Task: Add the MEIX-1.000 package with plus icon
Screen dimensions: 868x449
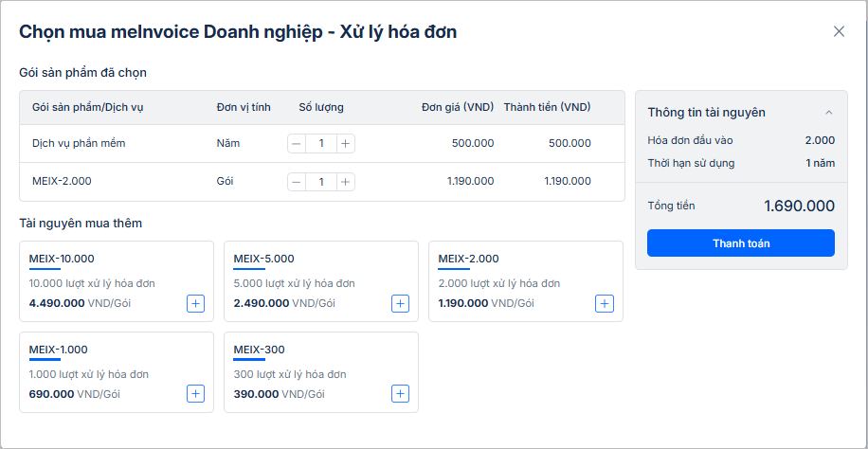Action: pyautogui.click(x=195, y=394)
